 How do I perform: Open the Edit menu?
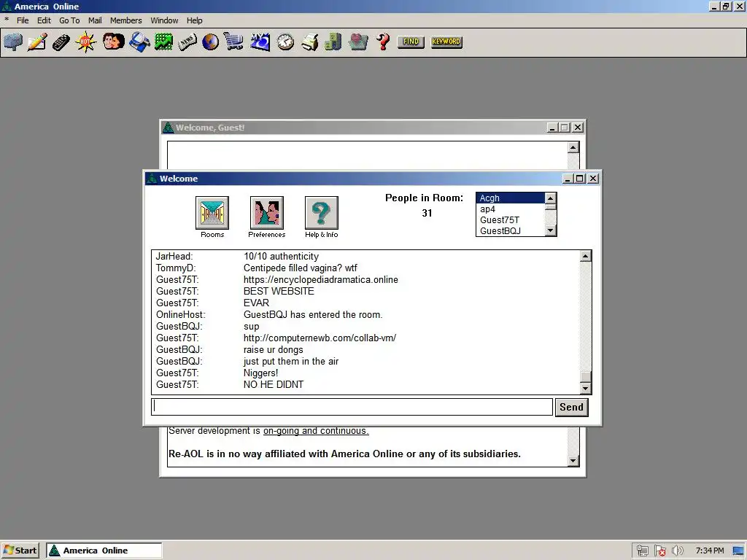click(x=44, y=20)
